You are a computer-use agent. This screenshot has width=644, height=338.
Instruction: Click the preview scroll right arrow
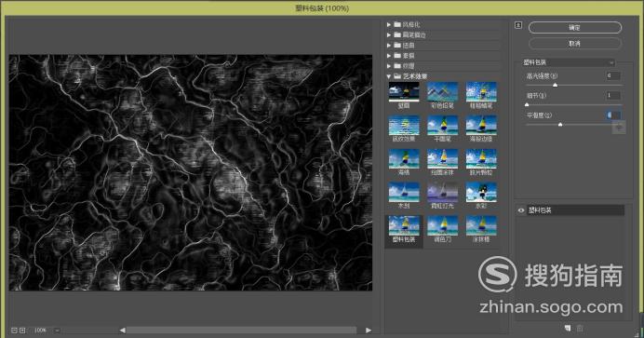pos(369,331)
